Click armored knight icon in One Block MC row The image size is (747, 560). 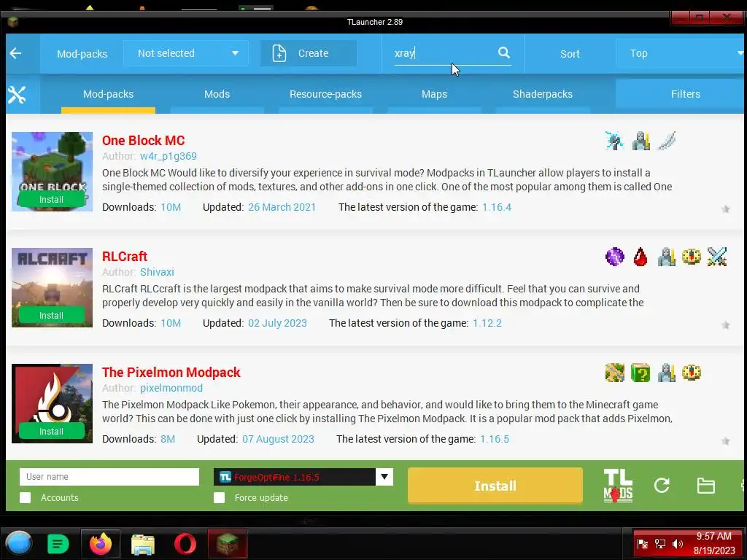click(x=640, y=141)
